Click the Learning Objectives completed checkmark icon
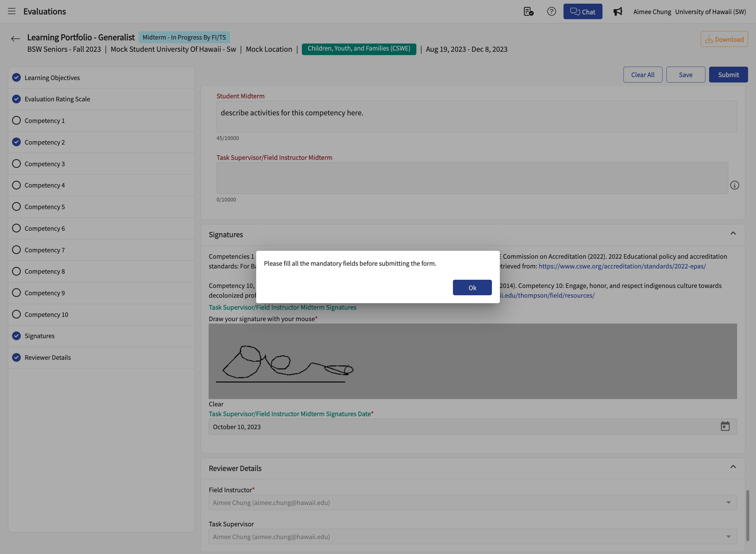756x554 pixels. tap(16, 77)
